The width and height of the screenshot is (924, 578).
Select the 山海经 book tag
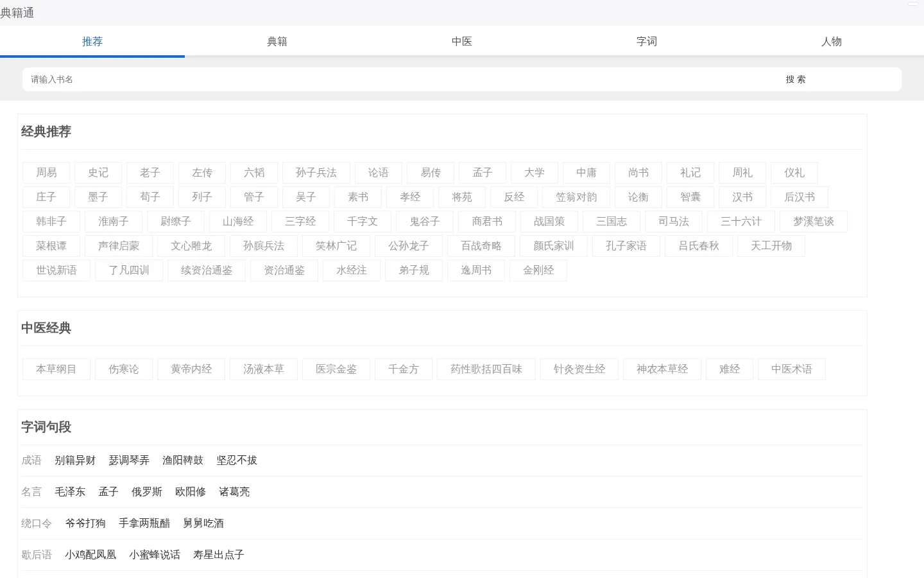click(238, 222)
